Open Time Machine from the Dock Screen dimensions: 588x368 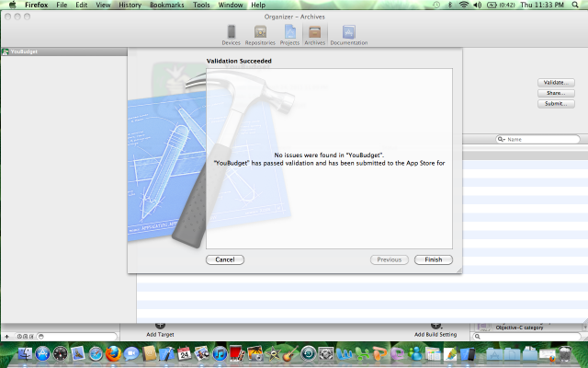point(309,353)
